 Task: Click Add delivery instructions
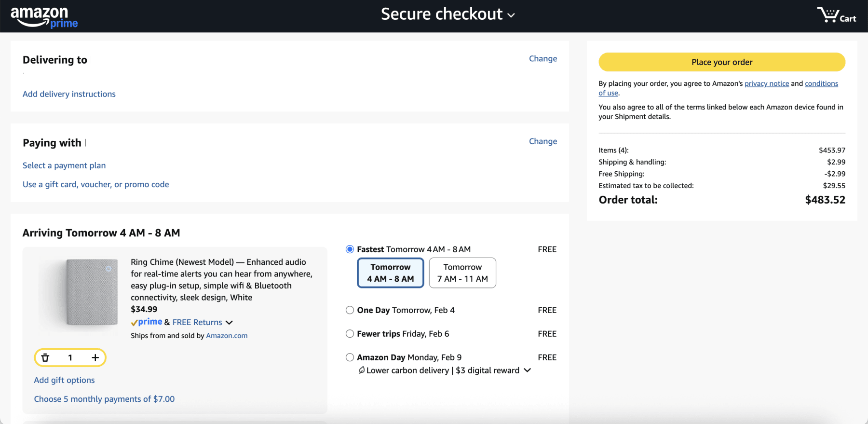tap(69, 94)
